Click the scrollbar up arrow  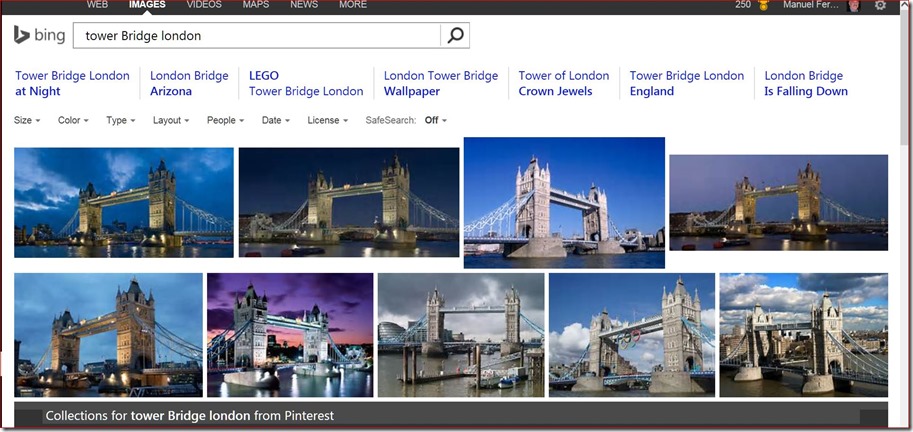pyautogui.click(x=905, y=21)
